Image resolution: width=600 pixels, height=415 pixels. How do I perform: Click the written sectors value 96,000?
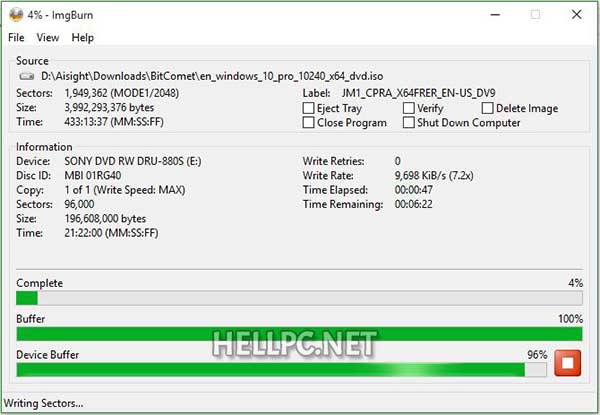79,204
